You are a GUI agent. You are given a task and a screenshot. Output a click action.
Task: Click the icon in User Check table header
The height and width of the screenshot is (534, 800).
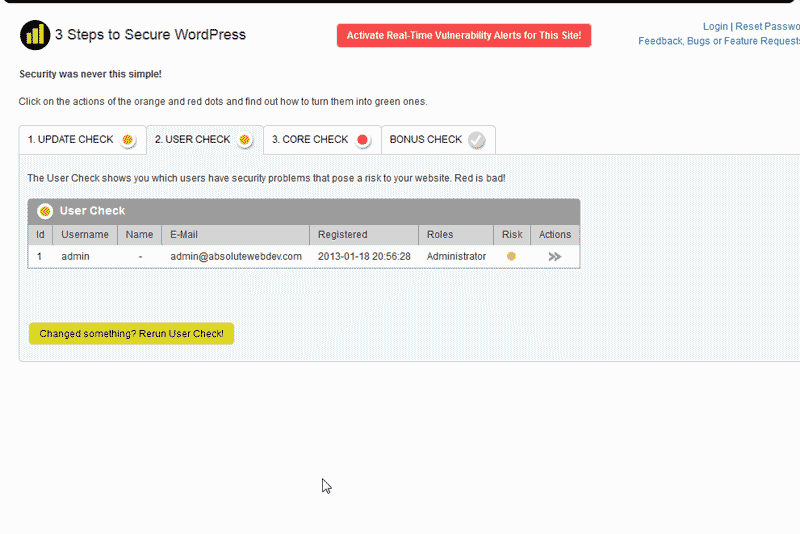45,211
